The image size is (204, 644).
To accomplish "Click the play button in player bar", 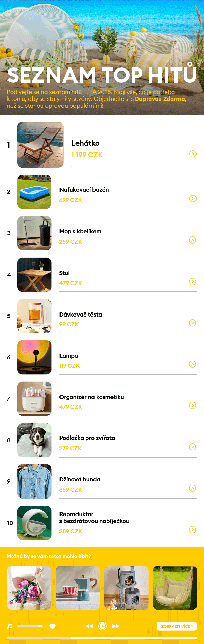I will (102, 626).
